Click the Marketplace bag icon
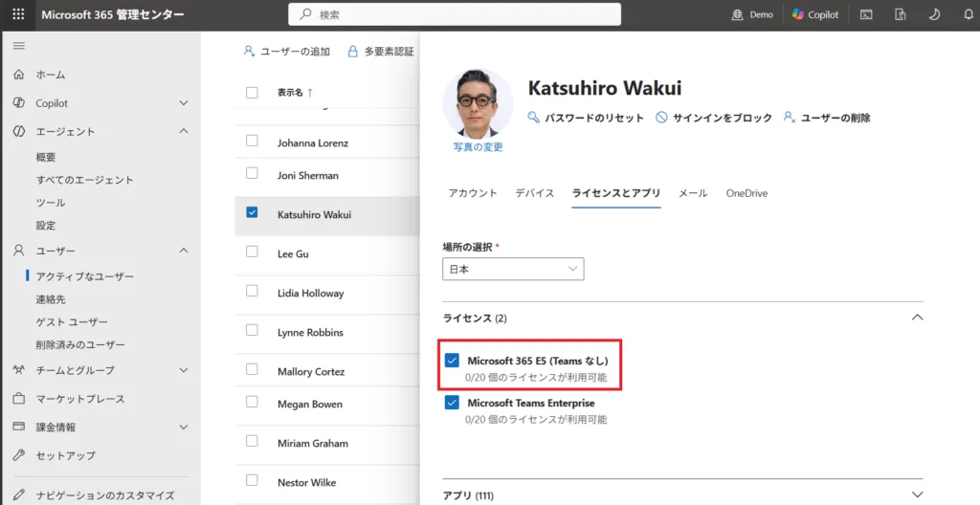 [x=18, y=398]
